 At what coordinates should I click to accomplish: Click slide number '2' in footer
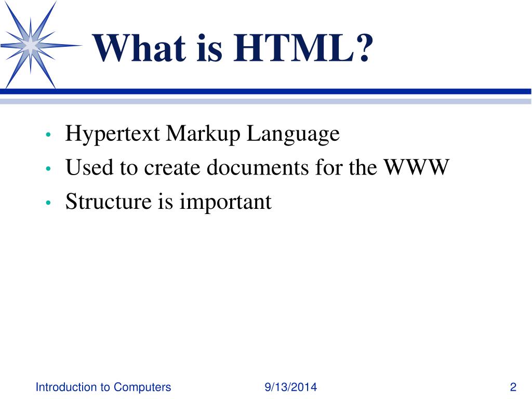513,387
